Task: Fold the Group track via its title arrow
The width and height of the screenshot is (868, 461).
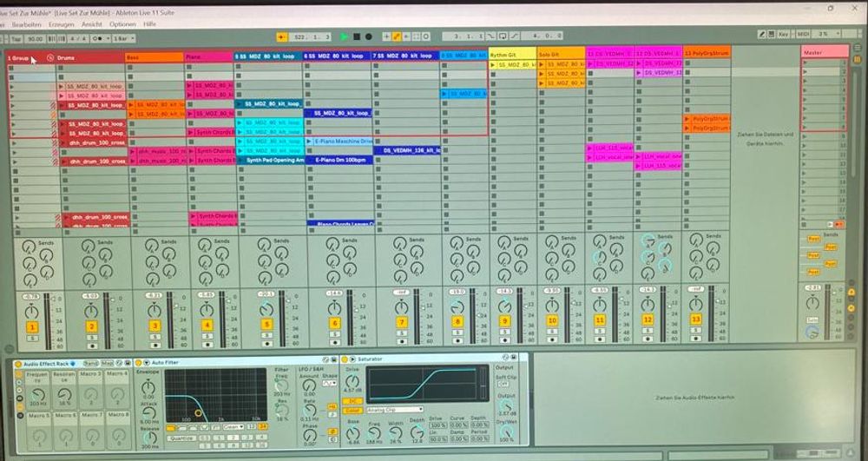Action: pyautogui.click(x=50, y=57)
